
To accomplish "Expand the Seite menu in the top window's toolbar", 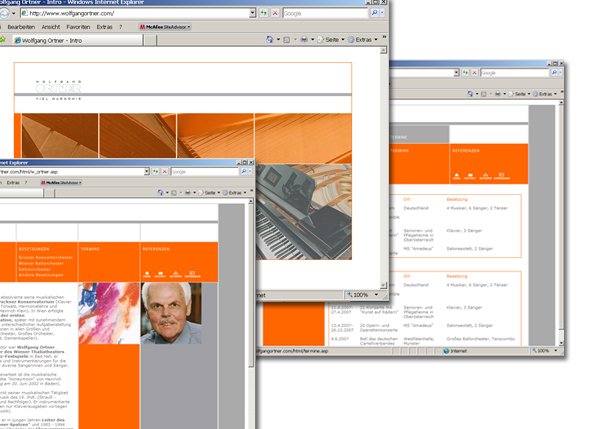I will pos(343,40).
